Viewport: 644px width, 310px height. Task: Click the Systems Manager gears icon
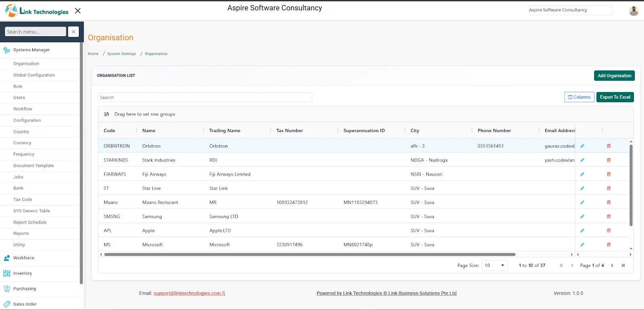coord(6,50)
